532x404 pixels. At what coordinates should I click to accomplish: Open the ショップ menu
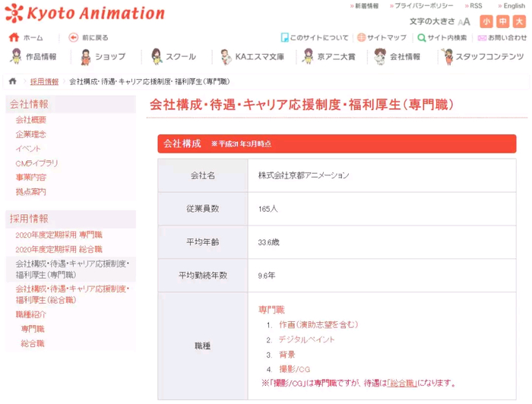click(x=103, y=57)
